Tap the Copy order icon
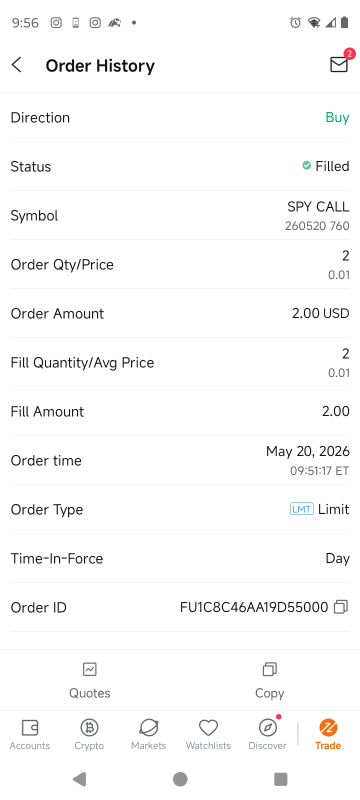The height and width of the screenshot is (800, 360). click(x=270, y=669)
